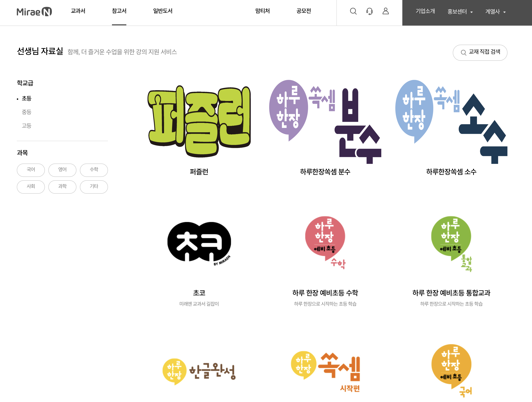This screenshot has width=532, height=402.
Task: Click the search magnifier icon in header
Action: pyautogui.click(x=353, y=11)
